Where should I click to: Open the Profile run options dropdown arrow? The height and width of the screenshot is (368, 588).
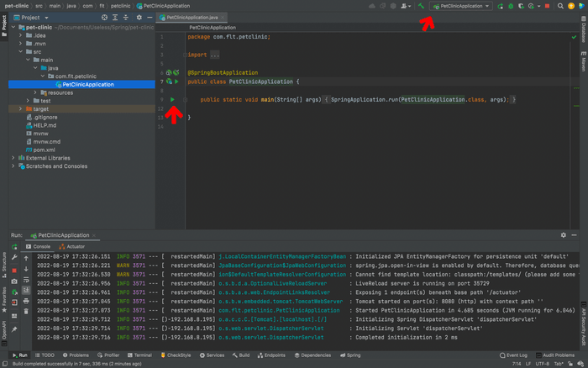(x=539, y=6)
